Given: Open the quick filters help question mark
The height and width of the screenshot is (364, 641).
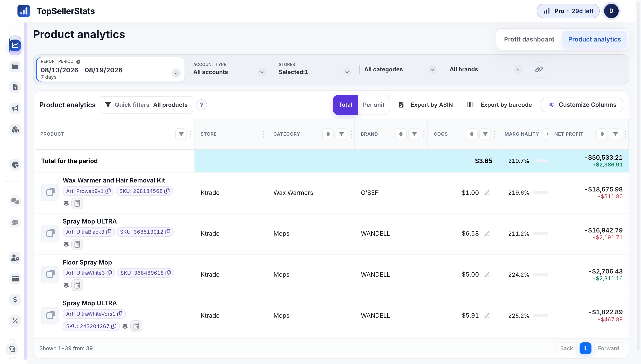Looking at the screenshot, I should click(201, 105).
